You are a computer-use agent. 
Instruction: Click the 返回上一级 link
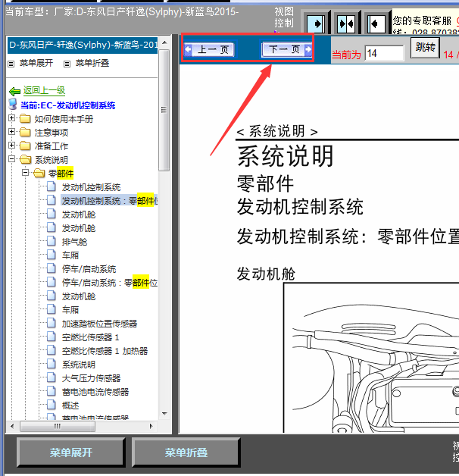point(44,90)
